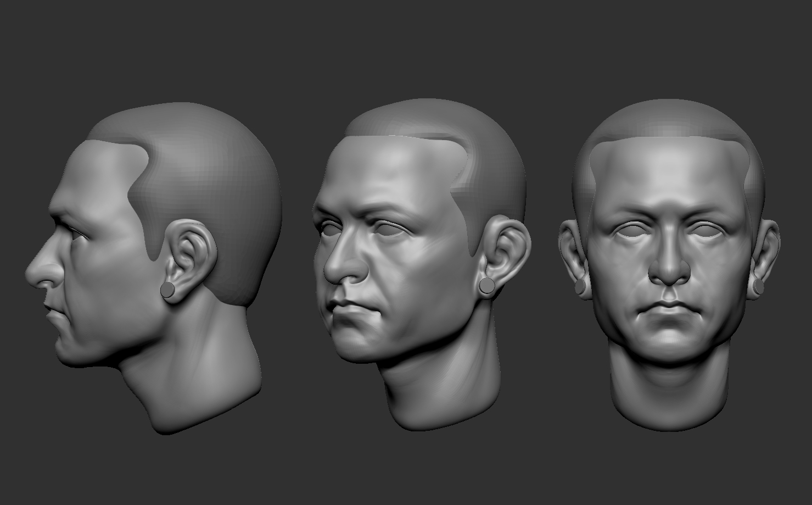Image resolution: width=812 pixels, height=505 pixels.
Task: Click the ear plug on profile head
Action: 169,290
